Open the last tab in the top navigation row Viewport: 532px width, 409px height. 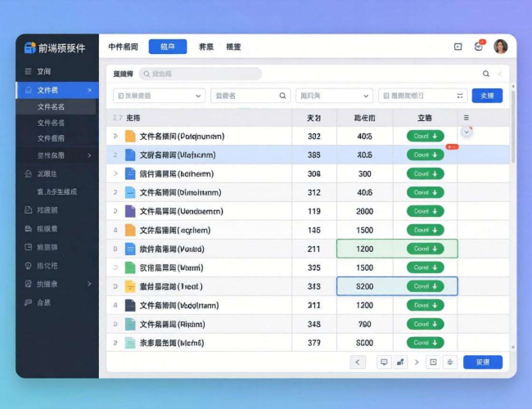[x=233, y=47]
